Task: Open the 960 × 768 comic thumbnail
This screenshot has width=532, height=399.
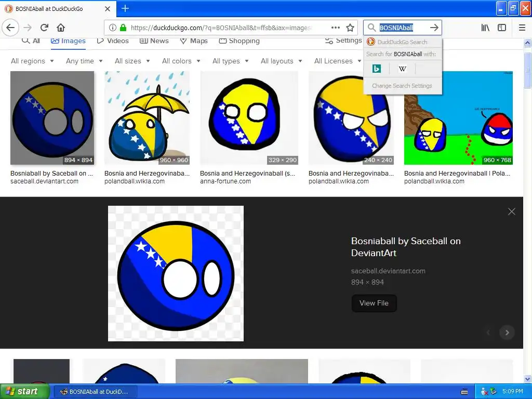Action: [458, 118]
